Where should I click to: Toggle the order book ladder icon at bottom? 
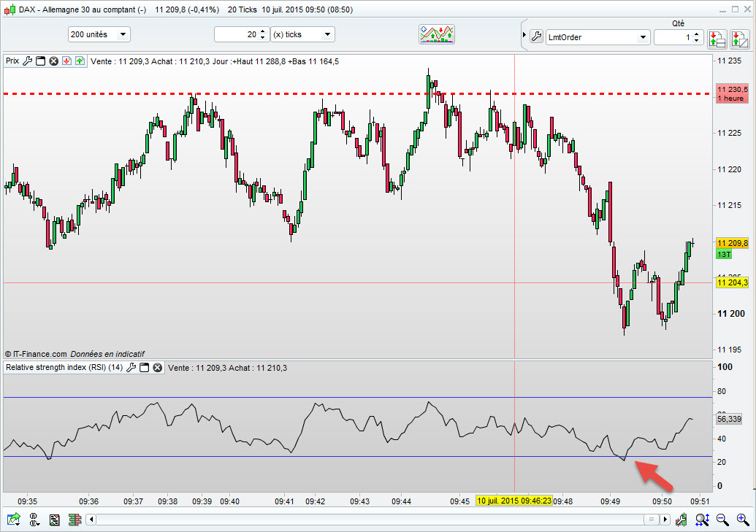(73, 520)
